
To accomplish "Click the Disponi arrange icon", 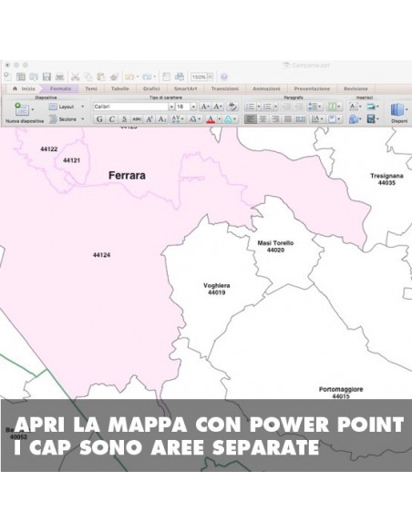I will [397, 110].
